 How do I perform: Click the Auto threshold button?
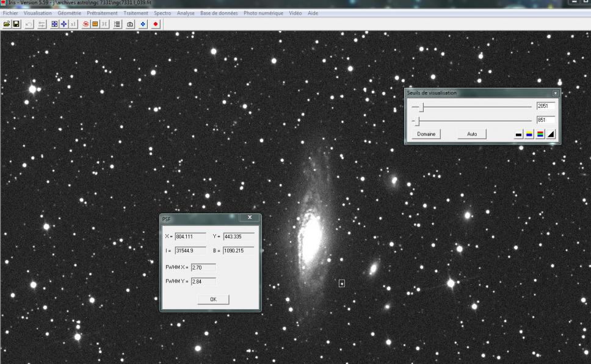(472, 134)
